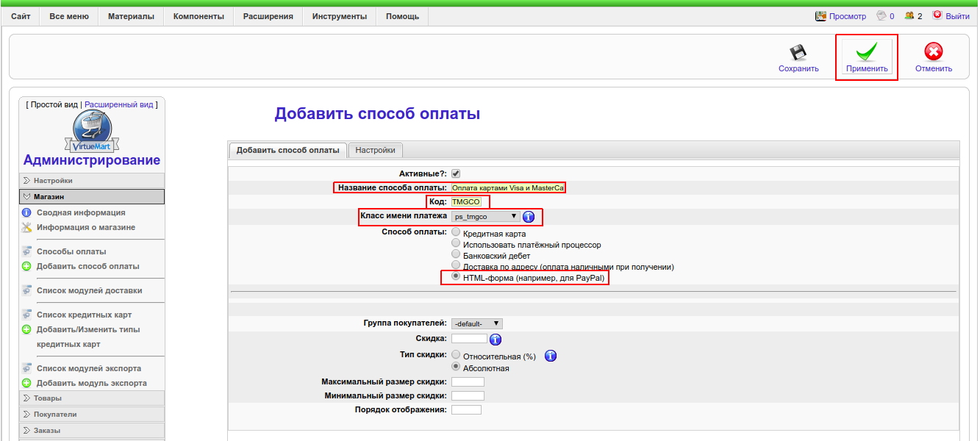The height and width of the screenshot is (441, 980).
Task: Click the Save floppy disk icon
Action: pos(798,52)
